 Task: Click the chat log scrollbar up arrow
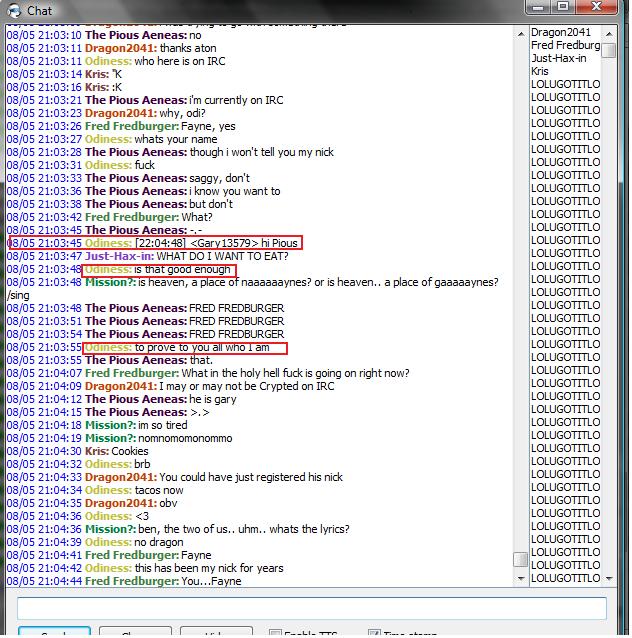coord(521,34)
